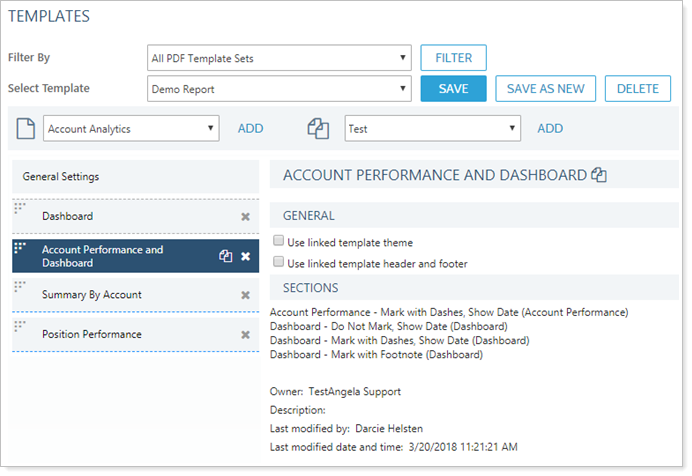
Task: Click the blue SAVE button
Action: pos(453,89)
